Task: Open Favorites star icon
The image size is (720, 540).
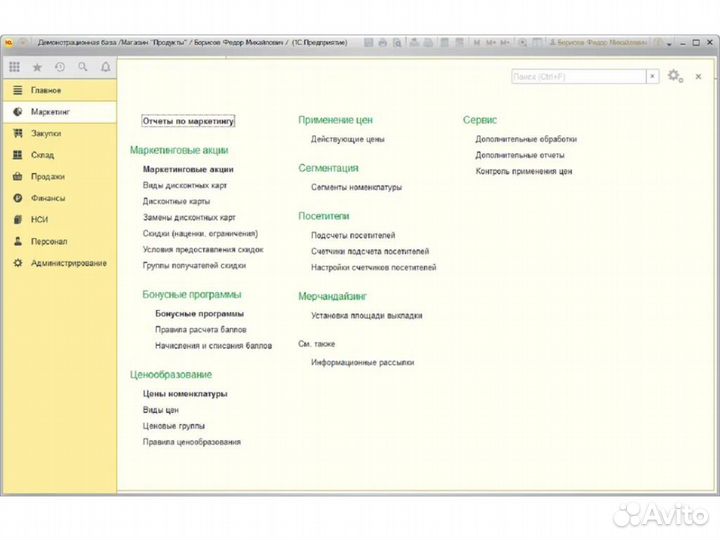Action: 37,67
